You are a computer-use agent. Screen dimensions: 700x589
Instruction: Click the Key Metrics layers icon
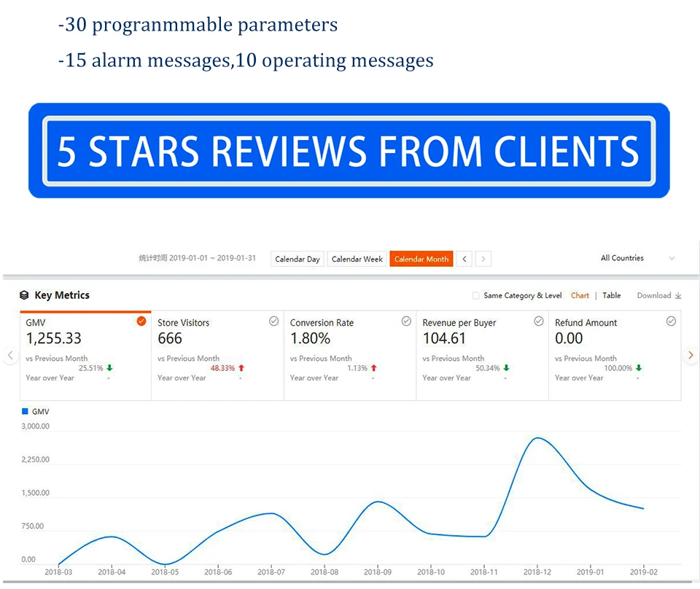tap(24, 295)
